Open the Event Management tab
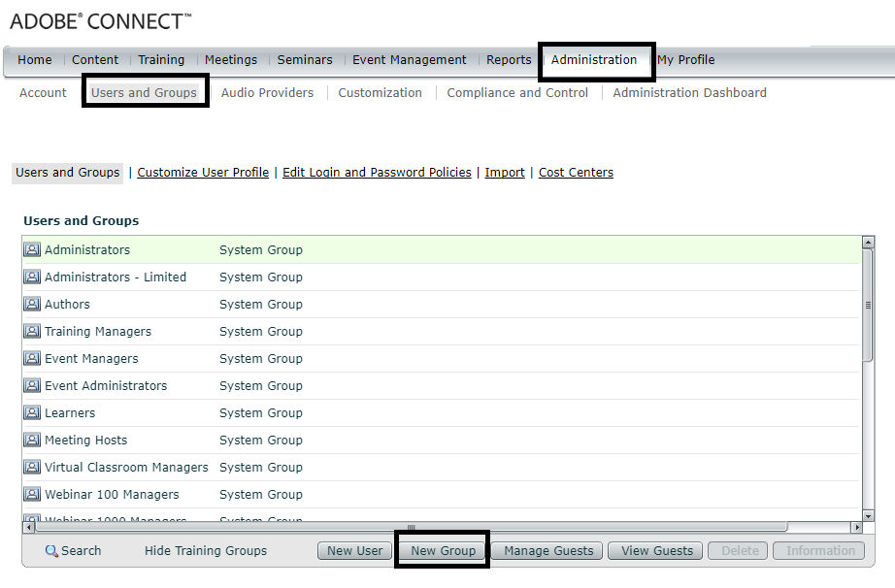 click(409, 60)
